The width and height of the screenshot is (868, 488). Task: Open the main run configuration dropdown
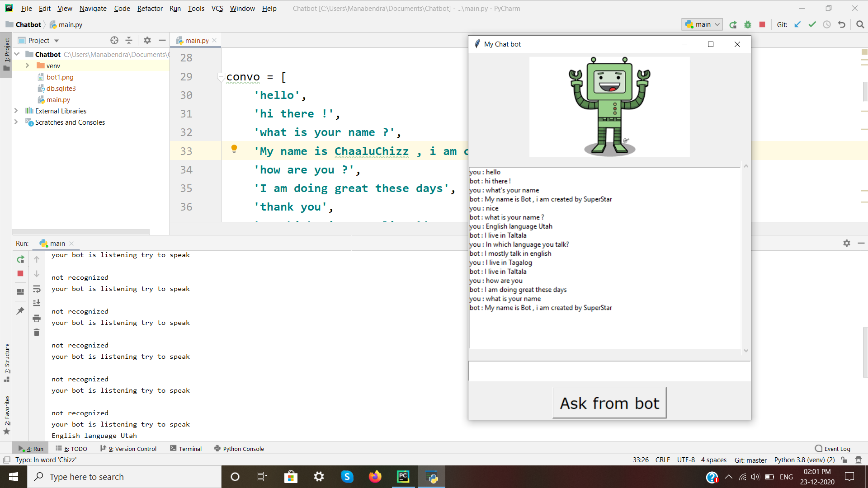coord(702,25)
